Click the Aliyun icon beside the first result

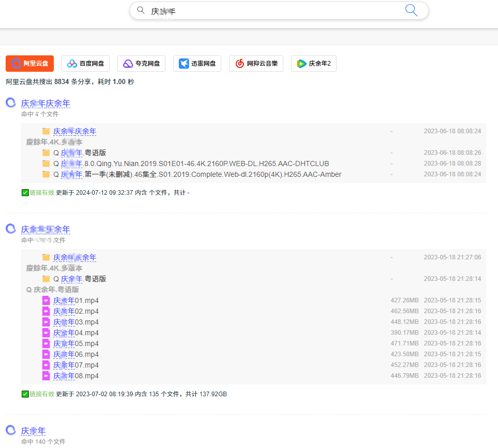[x=11, y=103]
